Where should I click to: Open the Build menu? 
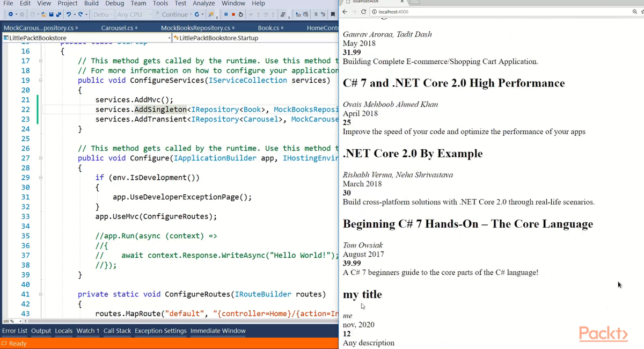(91, 3)
